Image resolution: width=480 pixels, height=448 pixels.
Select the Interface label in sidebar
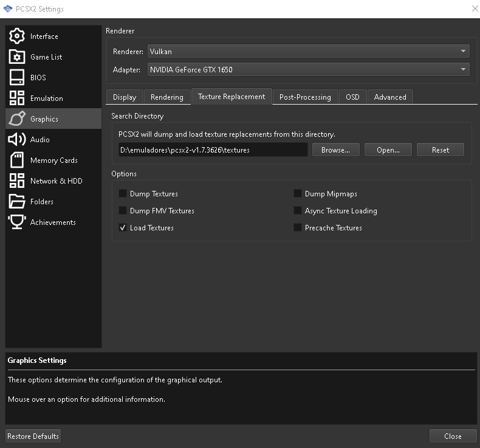tap(44, 36)
